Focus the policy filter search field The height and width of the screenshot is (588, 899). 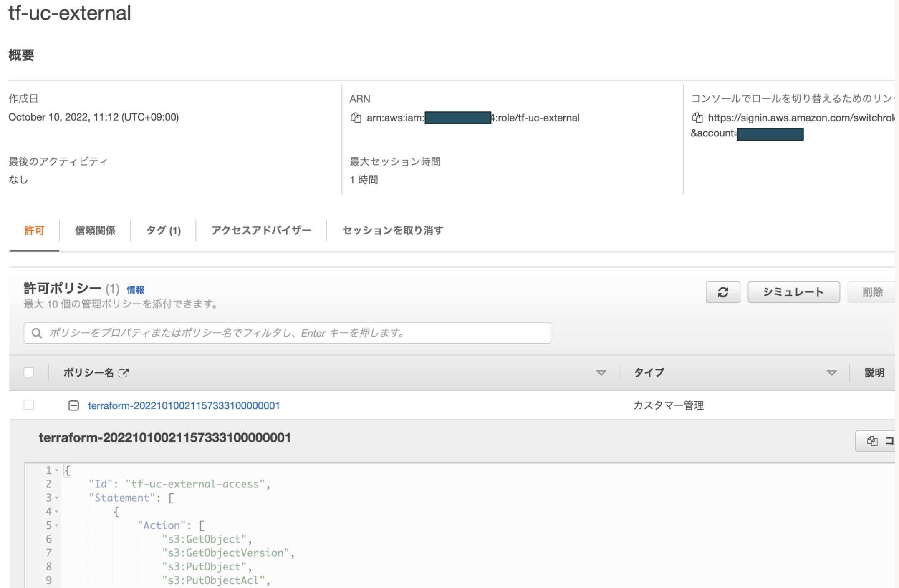[292, 333]
